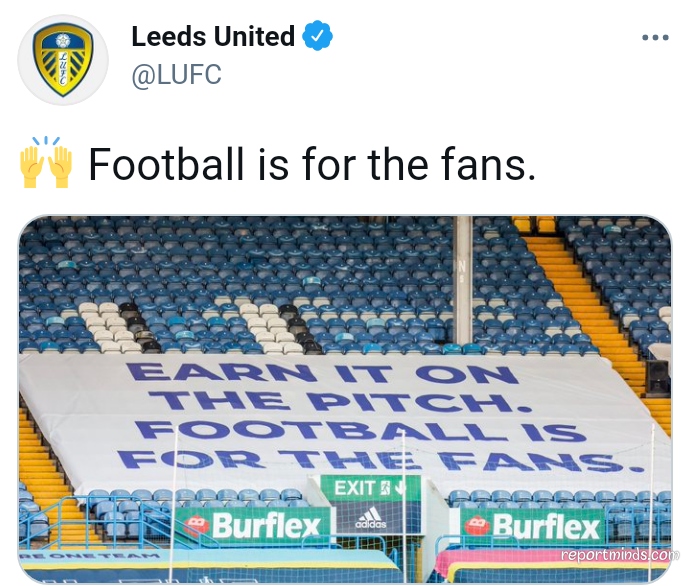Click the 'FOR THE FANS.' banner line

pyautogui.click(x=381, y=460)
